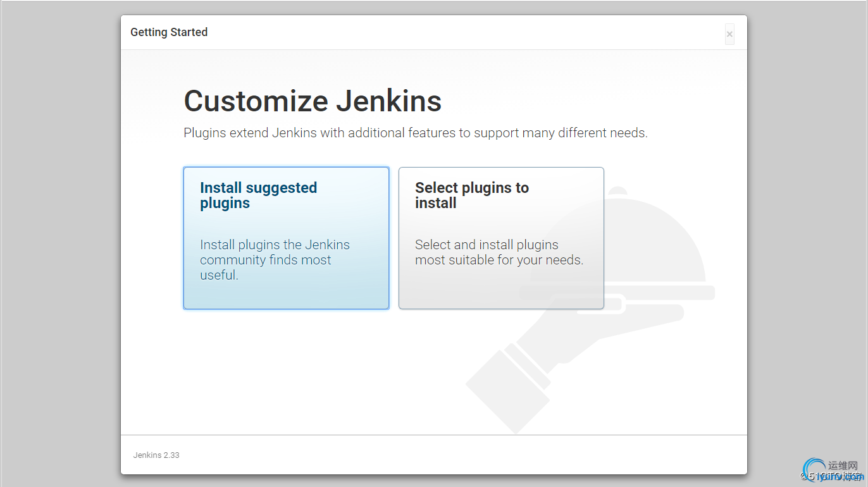Screen dimensions: 868x487
Task: Click the Jenkins 2.33 version text
Action: [x=156, y=455]
